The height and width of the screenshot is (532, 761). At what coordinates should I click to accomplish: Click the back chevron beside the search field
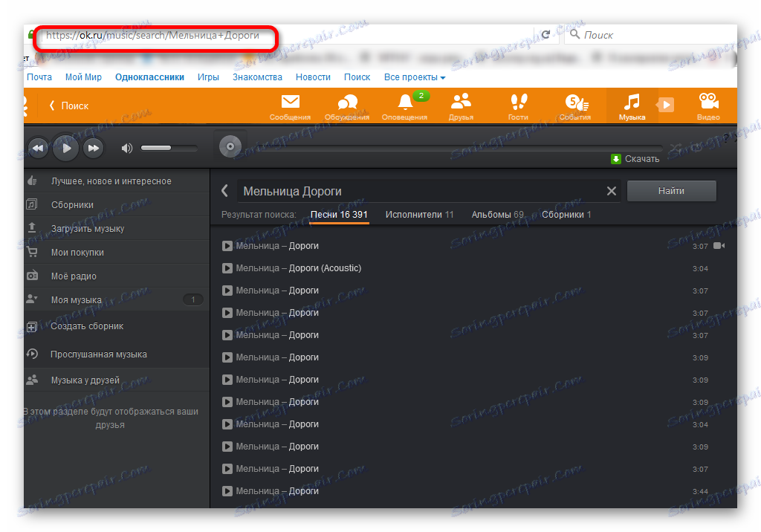(224, 191)
